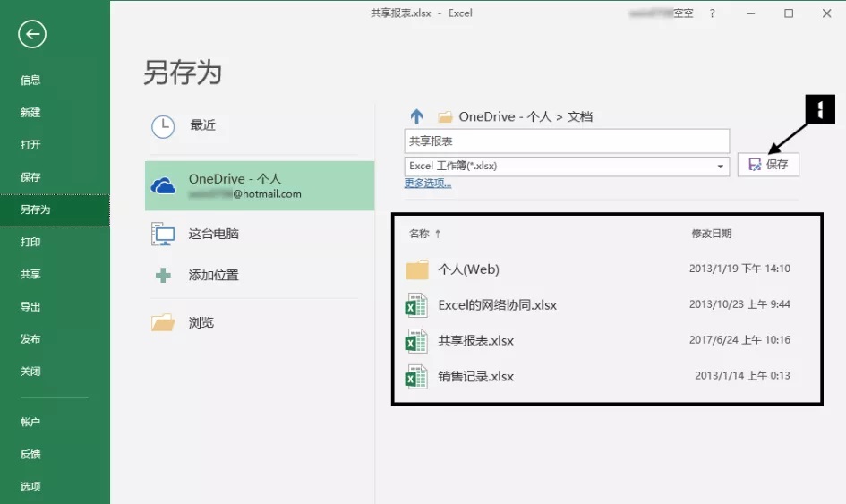This screenshot has height=504, width=846.
Task: Open the 个人(Web) folder name
Action: tap(468, 269)
